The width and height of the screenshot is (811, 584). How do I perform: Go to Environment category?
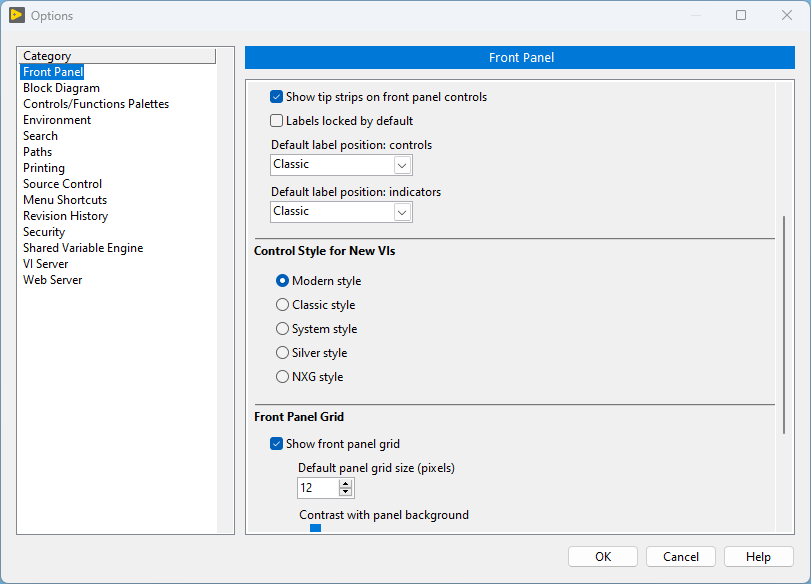click(57, 120)
